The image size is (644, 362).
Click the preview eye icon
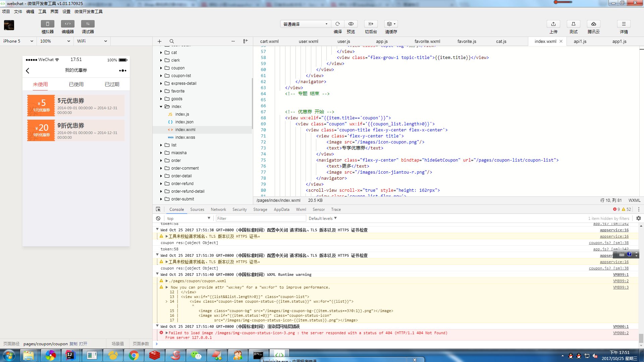(351, 24)
